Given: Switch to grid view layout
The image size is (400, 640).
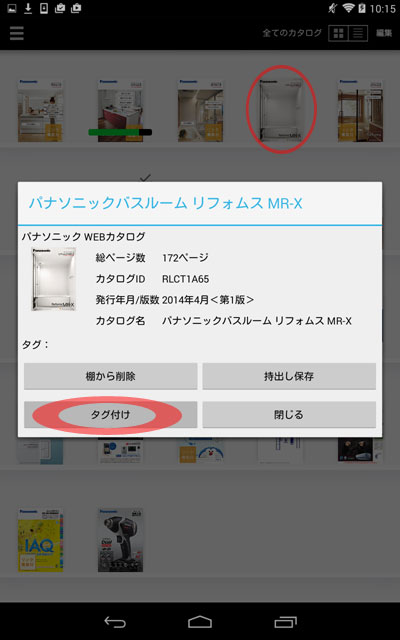Looking at the screenshot, I should [x=338, y=33].
